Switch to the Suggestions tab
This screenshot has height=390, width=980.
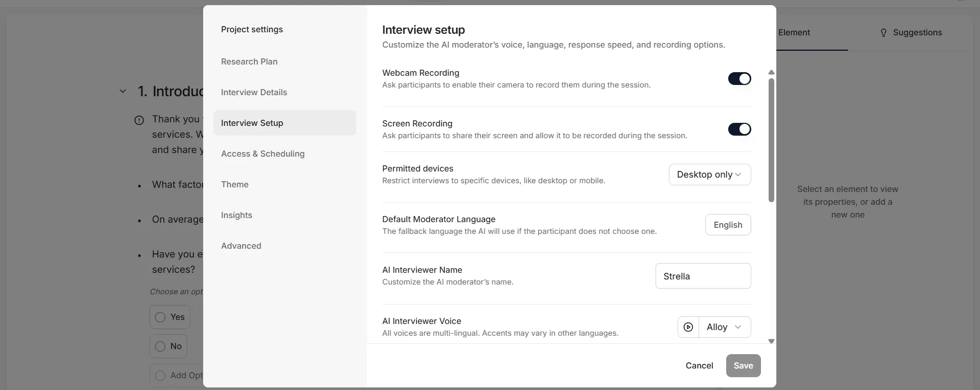911,33
